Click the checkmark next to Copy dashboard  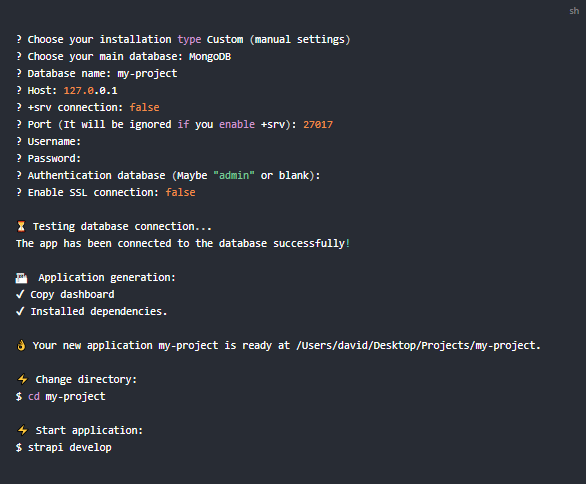click(x=20, y=295)
